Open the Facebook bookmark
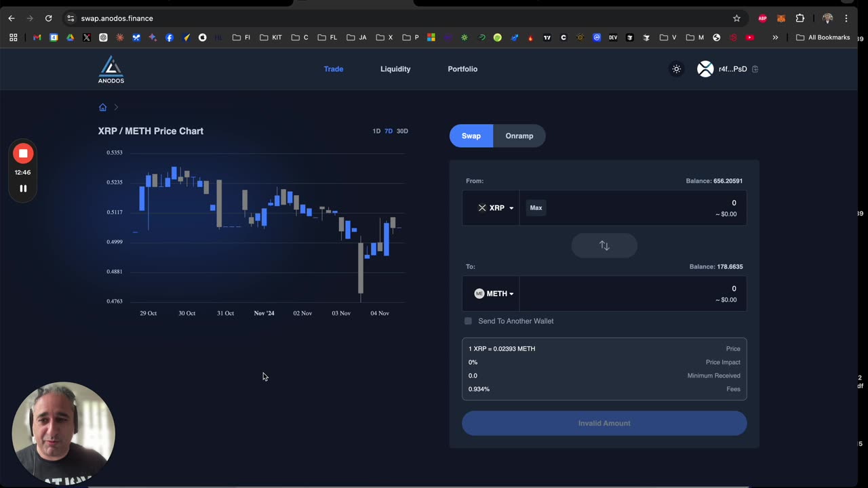Image resolution: width=868 pixels, height=488 pixels. pos(170,37)
